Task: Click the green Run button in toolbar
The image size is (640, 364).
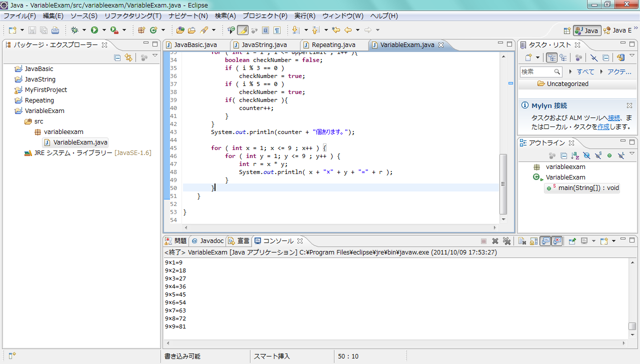Action: [94, 30]
